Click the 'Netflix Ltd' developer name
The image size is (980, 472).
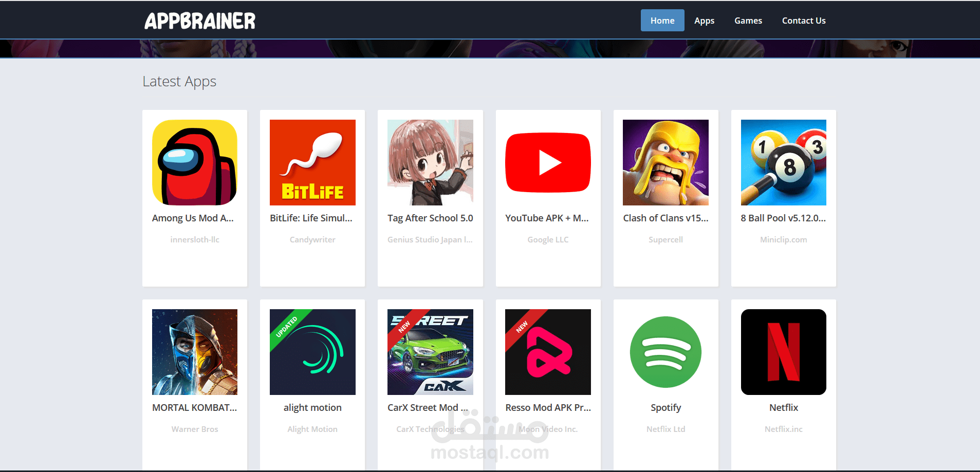[665, 429]
